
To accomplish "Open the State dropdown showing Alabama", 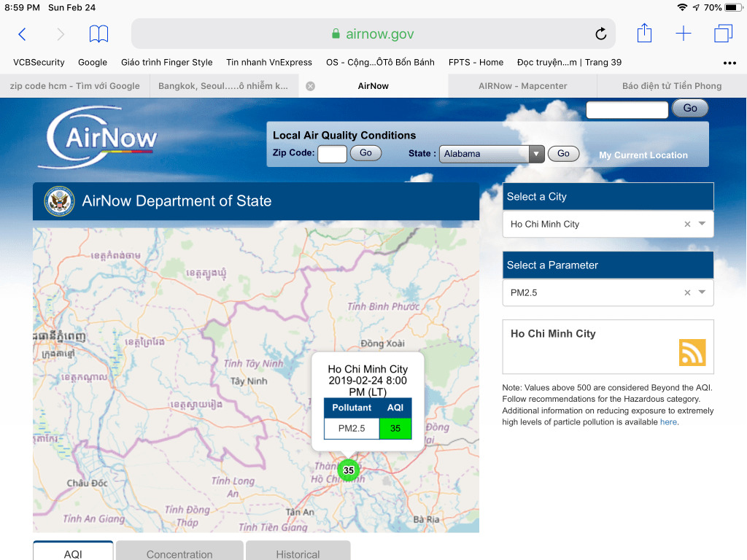I will coord(491,154).
